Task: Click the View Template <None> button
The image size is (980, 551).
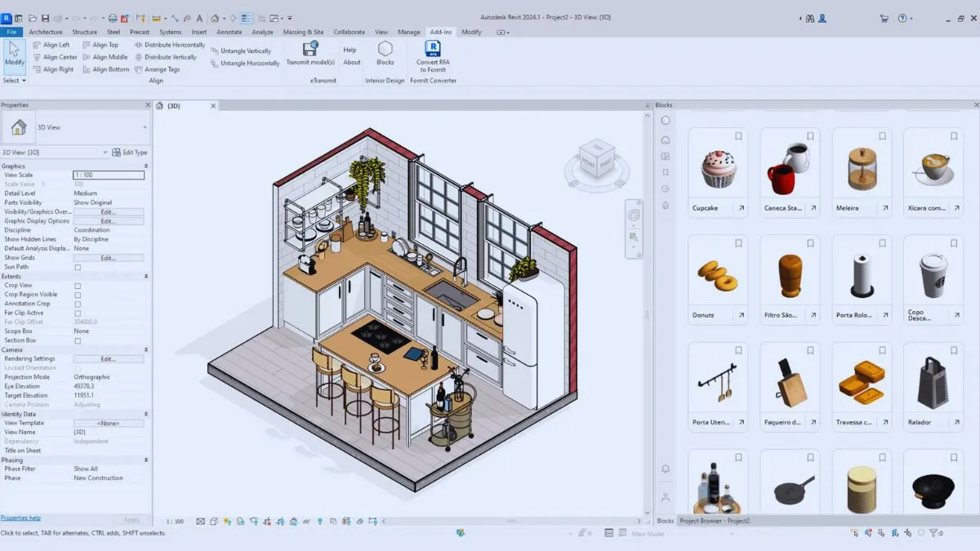Action: point(108,423)
